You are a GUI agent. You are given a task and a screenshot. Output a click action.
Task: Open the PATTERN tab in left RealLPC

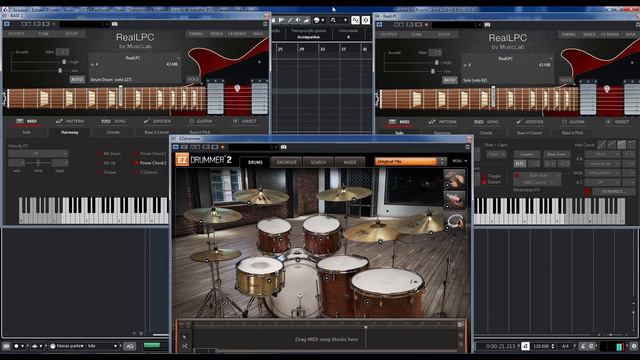pyautogui.click(x=70, y=121)
